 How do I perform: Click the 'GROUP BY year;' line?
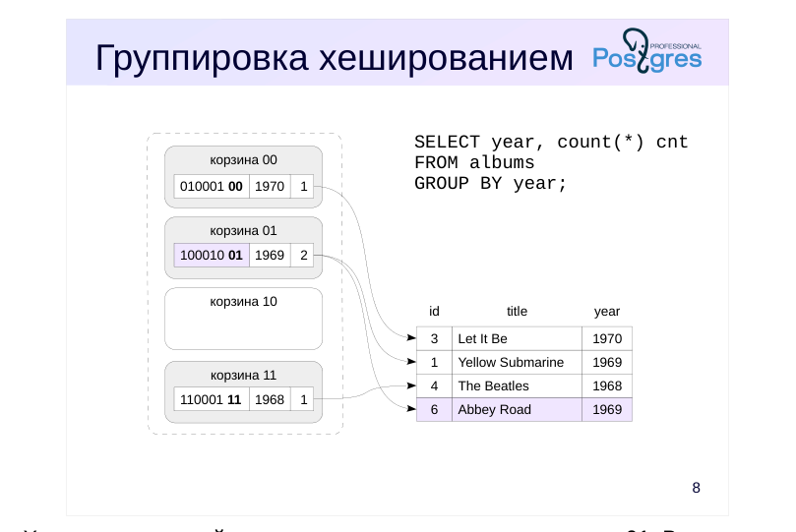click(x=490, y=184)
